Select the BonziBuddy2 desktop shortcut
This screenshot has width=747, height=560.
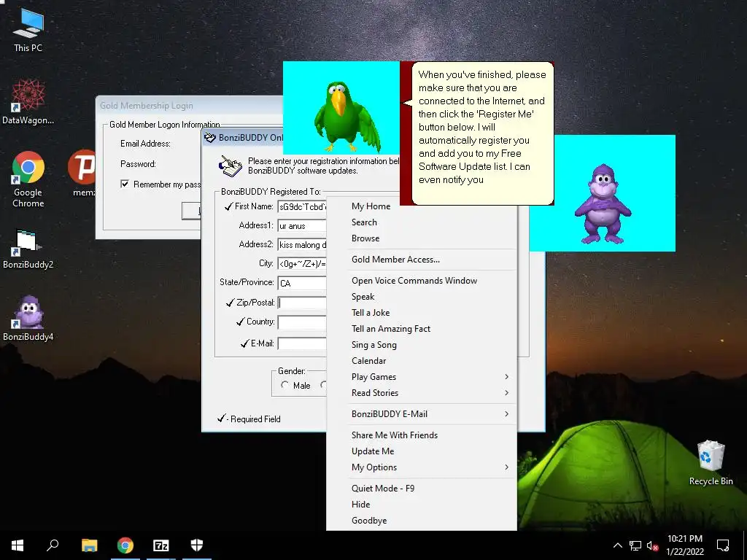point(28,249)
